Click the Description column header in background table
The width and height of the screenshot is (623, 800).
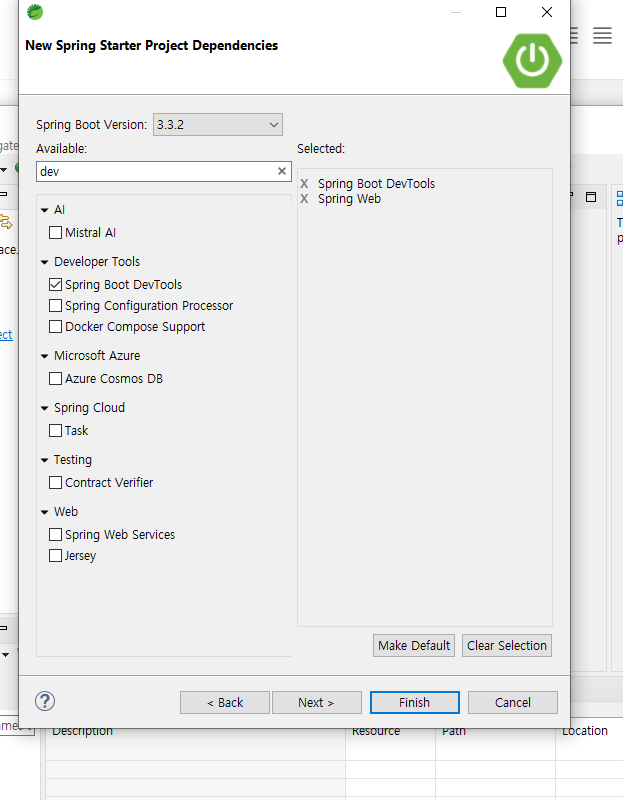(82, 731)
